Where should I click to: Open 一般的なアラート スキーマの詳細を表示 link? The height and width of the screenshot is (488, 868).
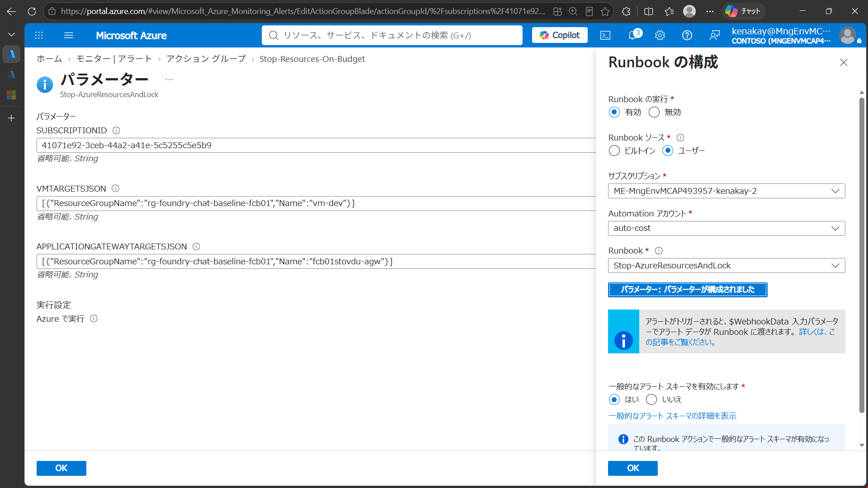(672, 416)
